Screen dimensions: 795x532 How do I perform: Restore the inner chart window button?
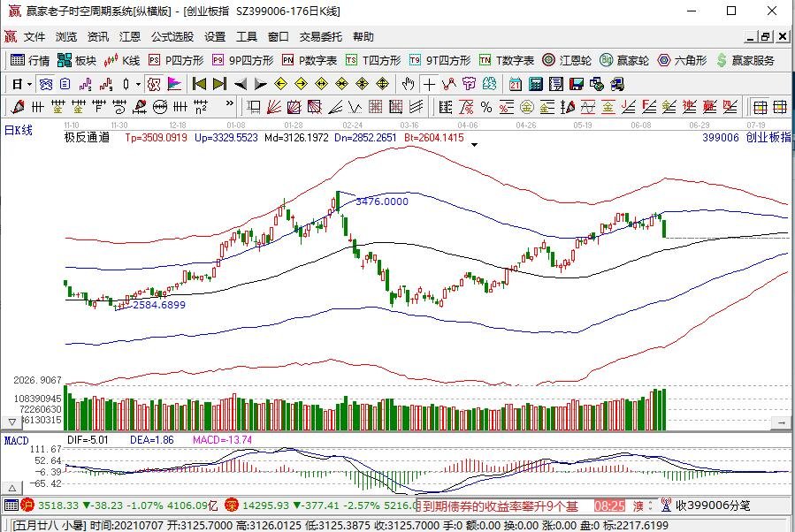pyautogui.click(x=766, y=37)
